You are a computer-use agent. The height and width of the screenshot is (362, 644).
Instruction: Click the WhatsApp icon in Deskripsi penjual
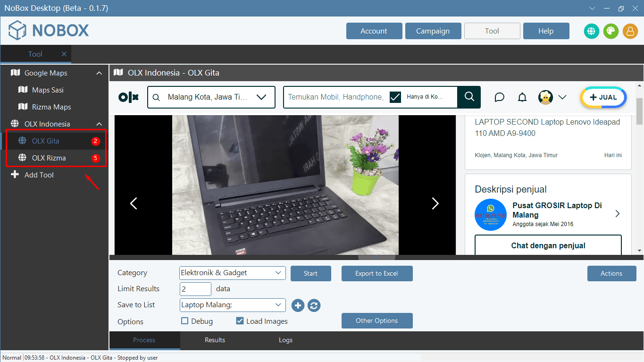click(x=491, y=215)
